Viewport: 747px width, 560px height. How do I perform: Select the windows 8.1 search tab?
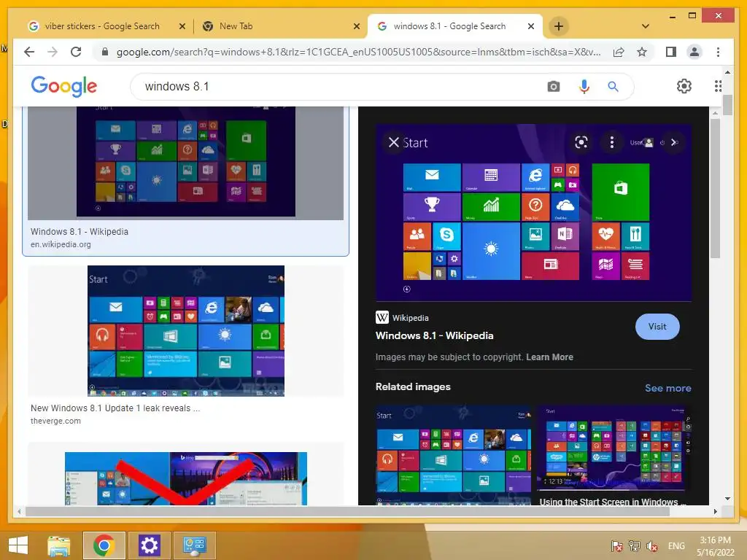coord(450,26)
